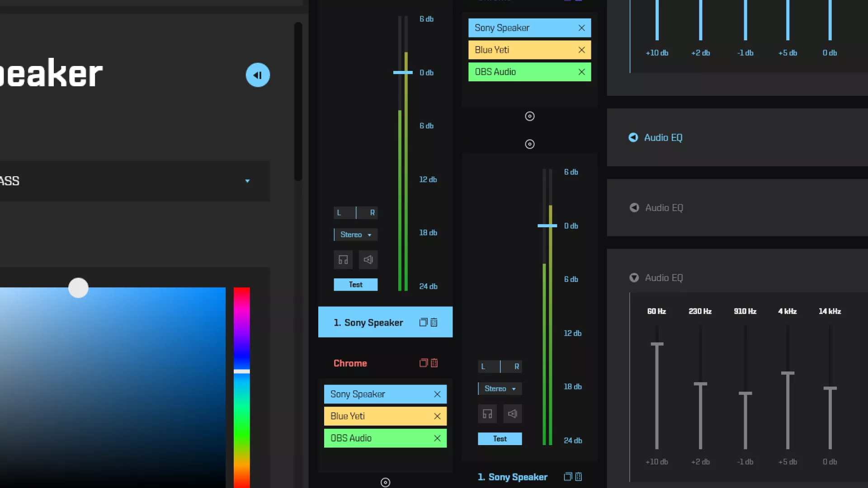Click the upper Test button

(x=355, y=285)
